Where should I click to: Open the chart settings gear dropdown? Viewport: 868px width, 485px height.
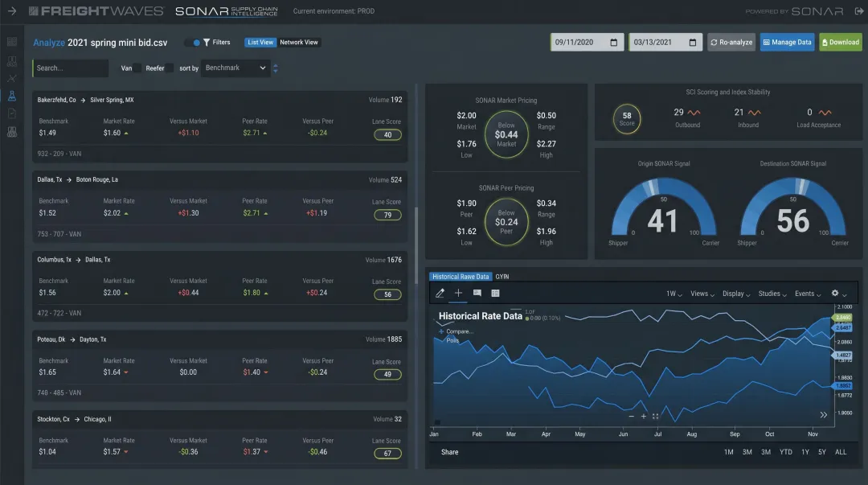(838, 294)
